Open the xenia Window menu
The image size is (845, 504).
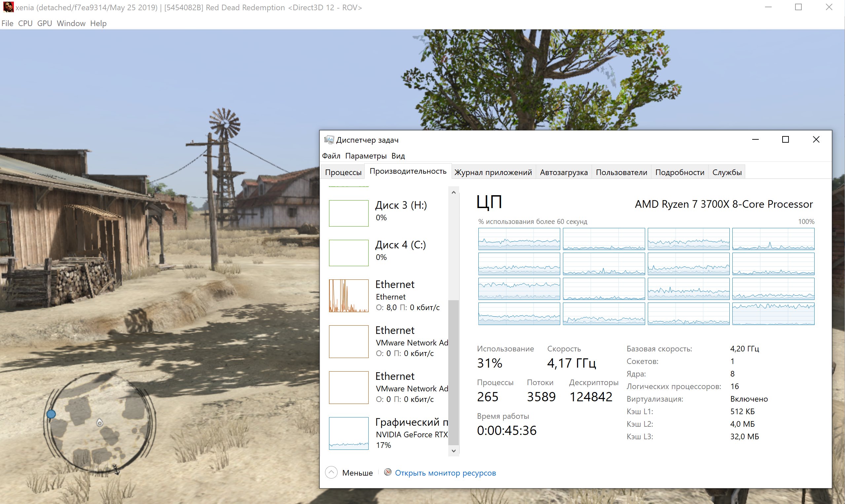[71, 23]
